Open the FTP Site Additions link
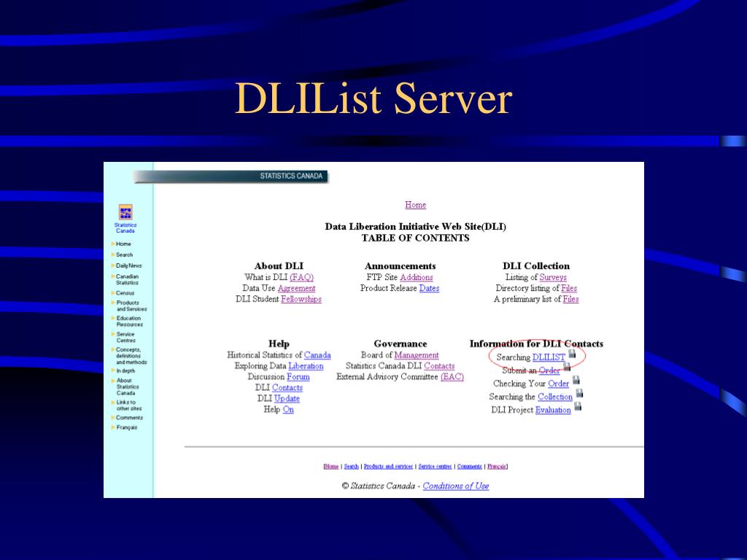 coord(417,277)
